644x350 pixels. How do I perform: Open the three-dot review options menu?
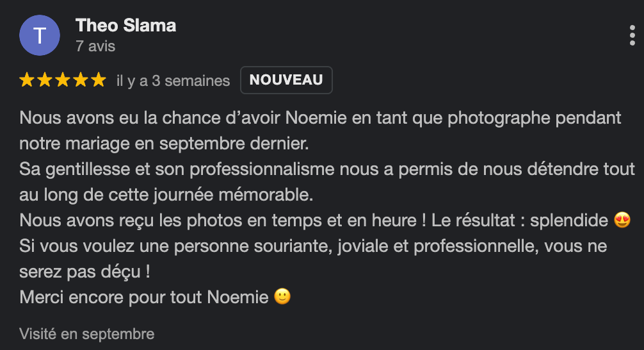coord(632,35)
